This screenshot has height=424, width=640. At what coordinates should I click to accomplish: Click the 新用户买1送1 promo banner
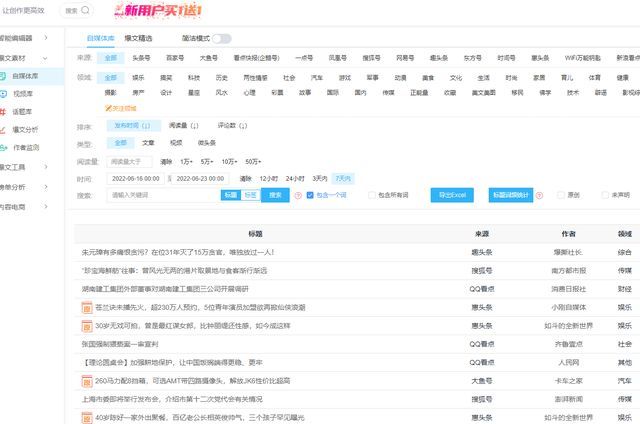(158, 10)
